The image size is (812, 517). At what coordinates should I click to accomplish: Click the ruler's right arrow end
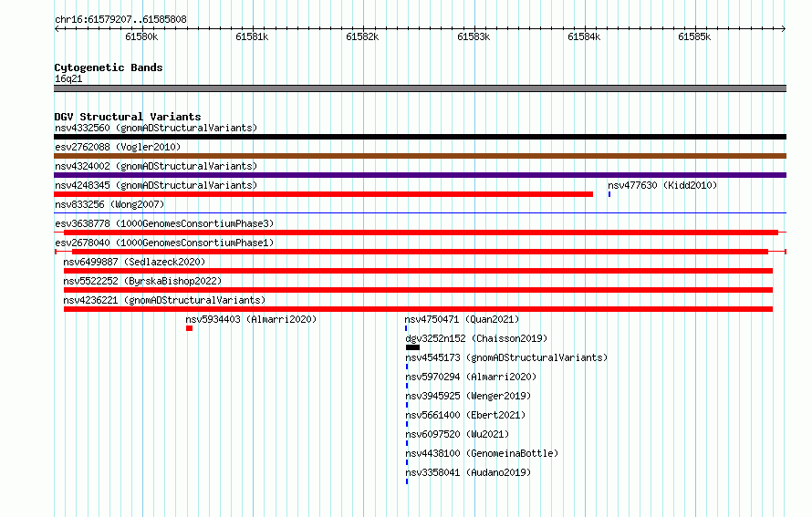tap(784, 28)
